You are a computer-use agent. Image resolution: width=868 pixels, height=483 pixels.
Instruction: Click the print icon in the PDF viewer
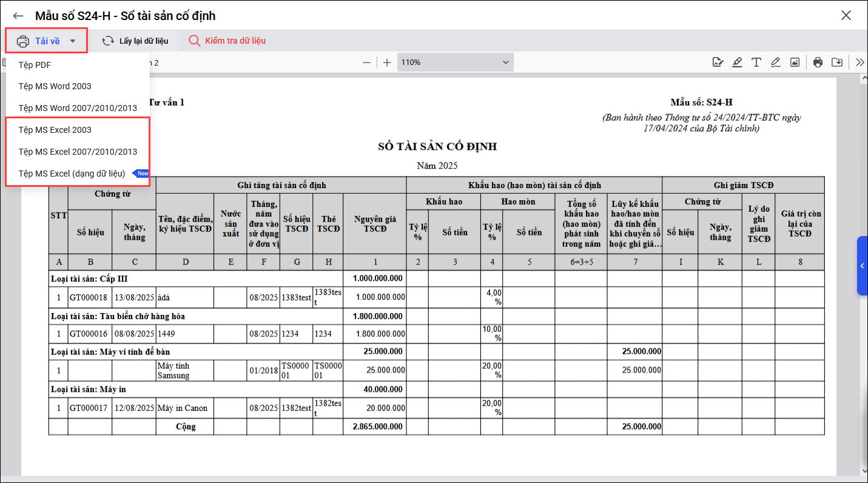(x=818, y=62)
